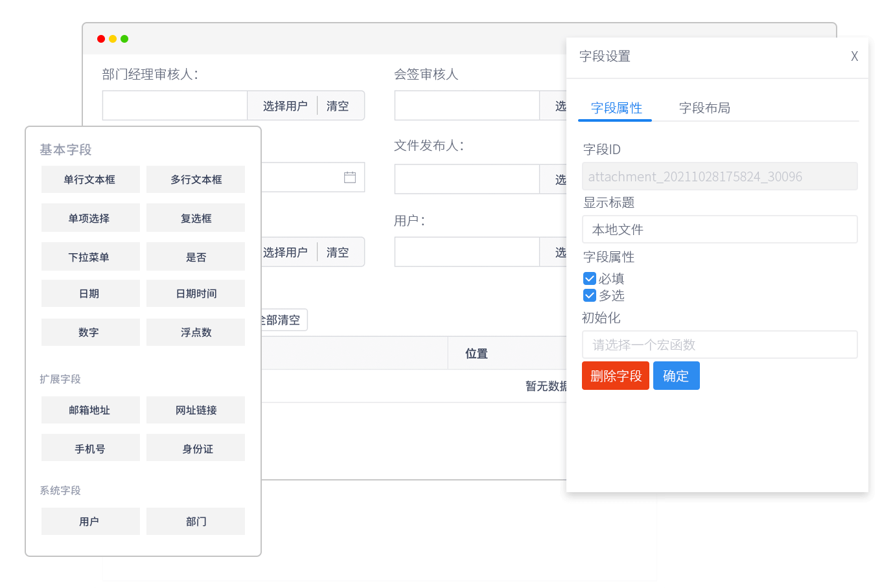Uncheck the 必填 checkbox
The image size is (893, 588).
coord(590,278)
